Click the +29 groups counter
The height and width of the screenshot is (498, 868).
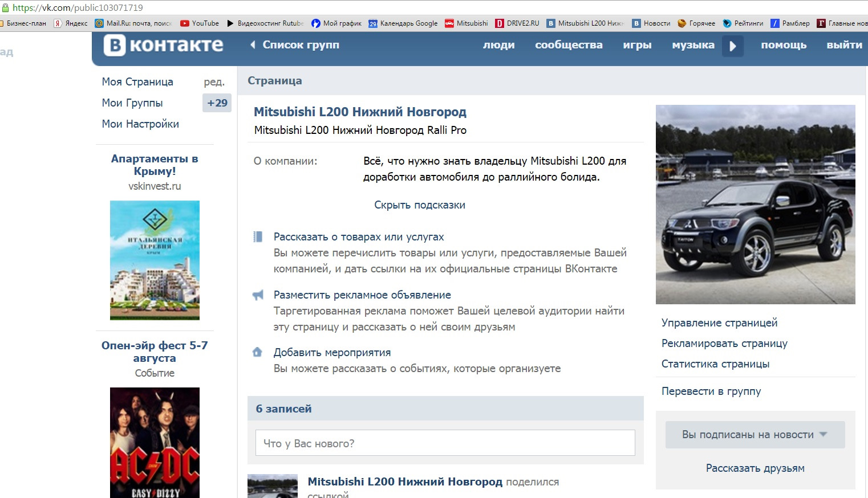point(217,103)
